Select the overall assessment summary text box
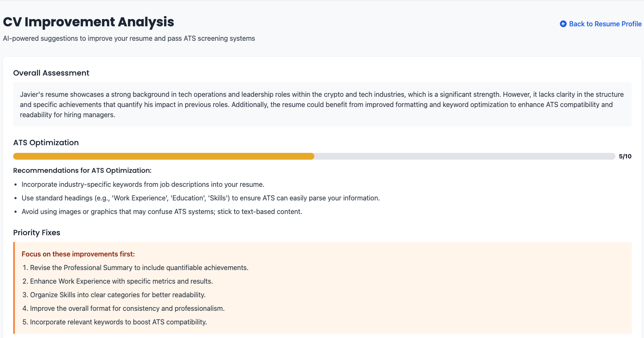Image resolution: width=644 pixels, height=338 pixels. click(x=322, y=104)
